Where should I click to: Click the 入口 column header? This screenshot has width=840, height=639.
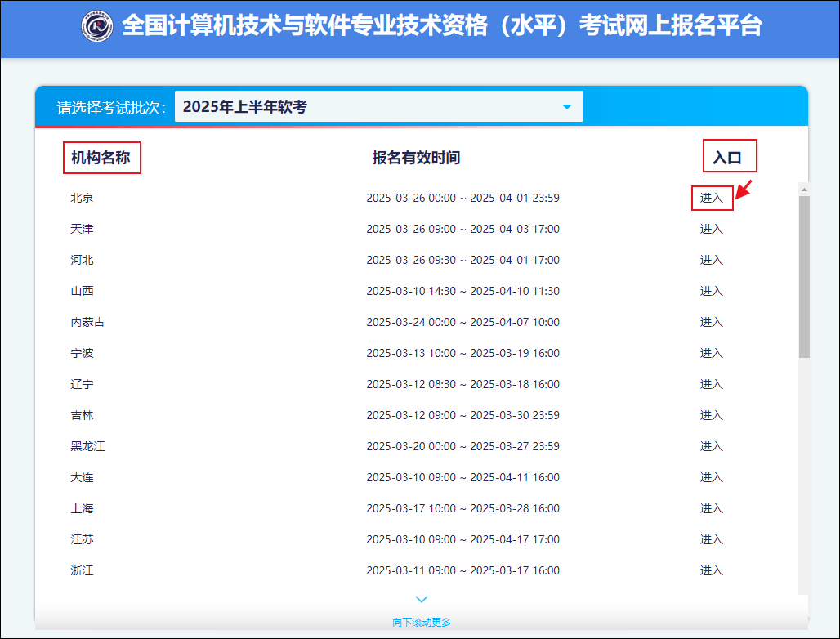click(x=730, y=154)
